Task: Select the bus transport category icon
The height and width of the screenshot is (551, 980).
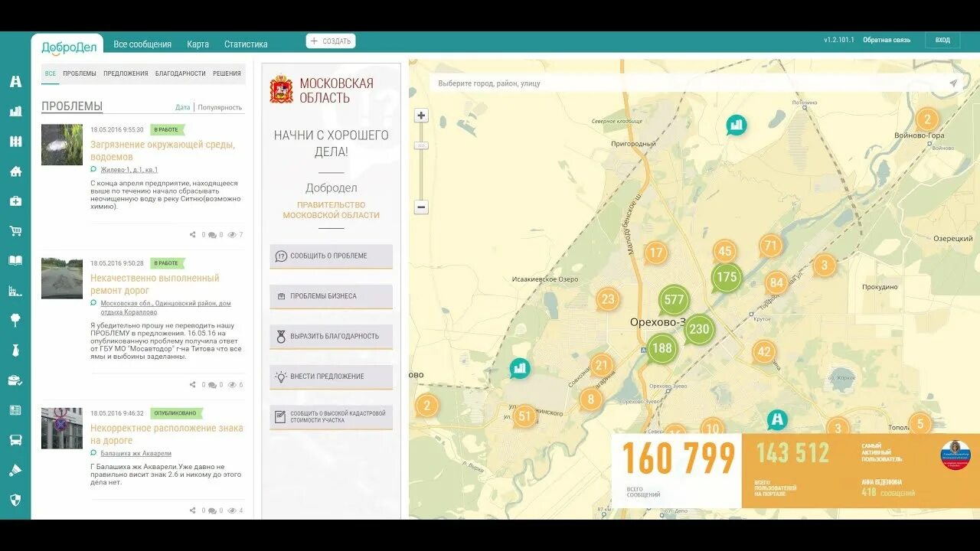Action: (x=15, y=440)
